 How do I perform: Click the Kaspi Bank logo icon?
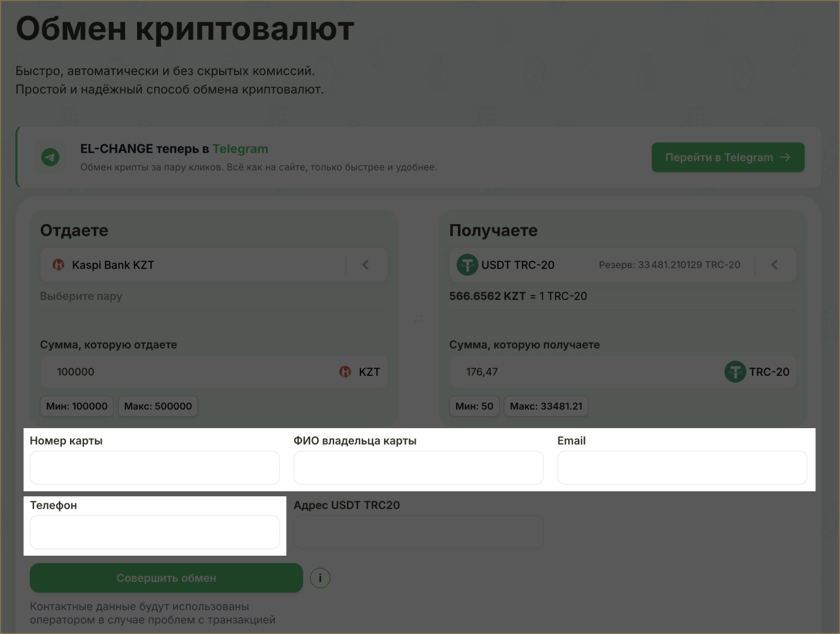[x=58, y=265]
